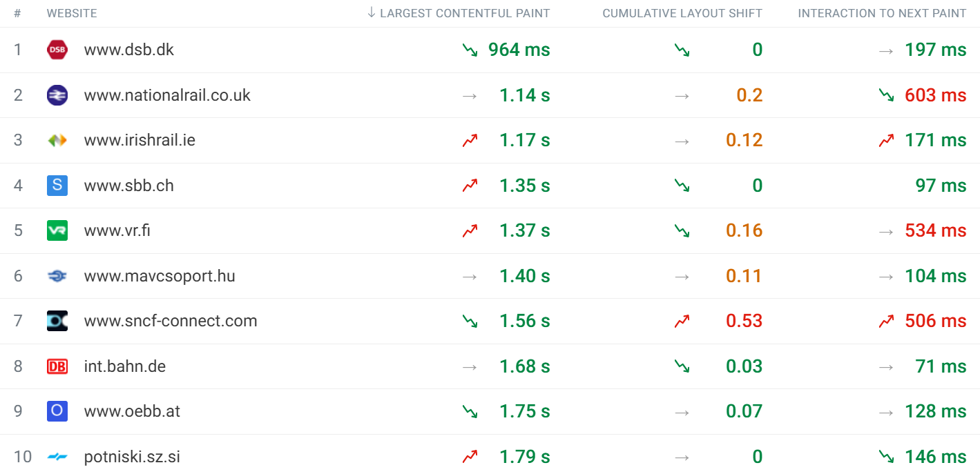Click the red DB logo icon
980x474 pixels.
(57, 366)
